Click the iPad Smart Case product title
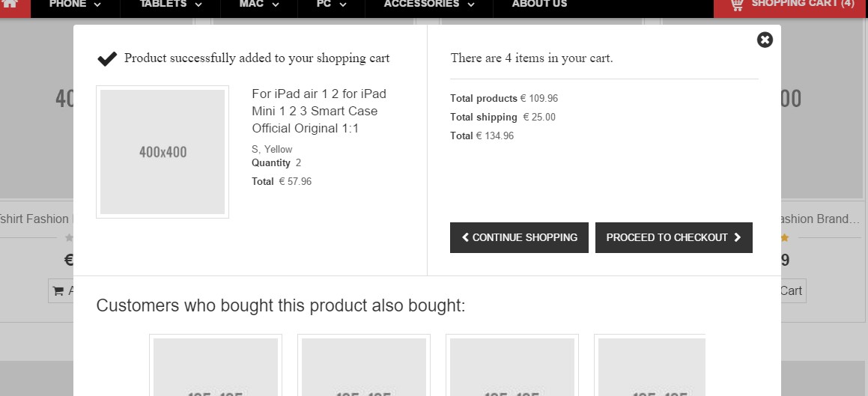 click(319, 112)
